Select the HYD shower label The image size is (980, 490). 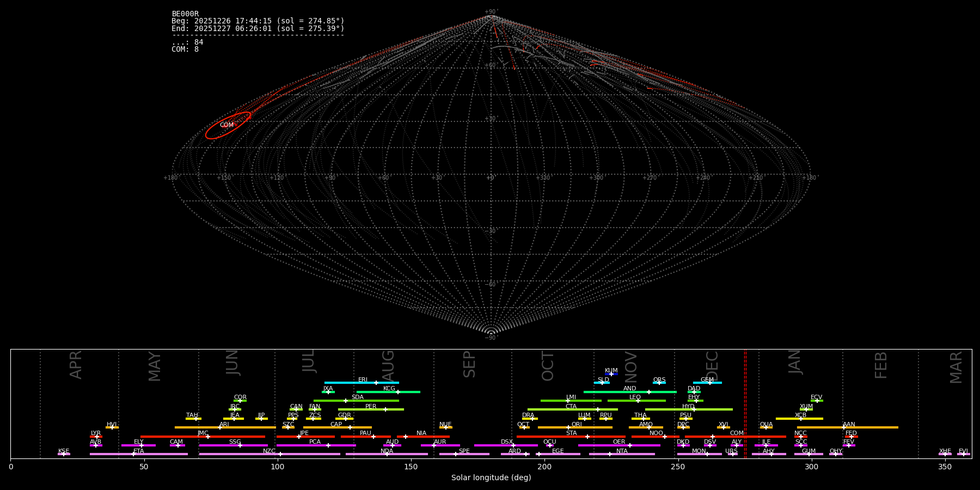click(x=688, y=406)
